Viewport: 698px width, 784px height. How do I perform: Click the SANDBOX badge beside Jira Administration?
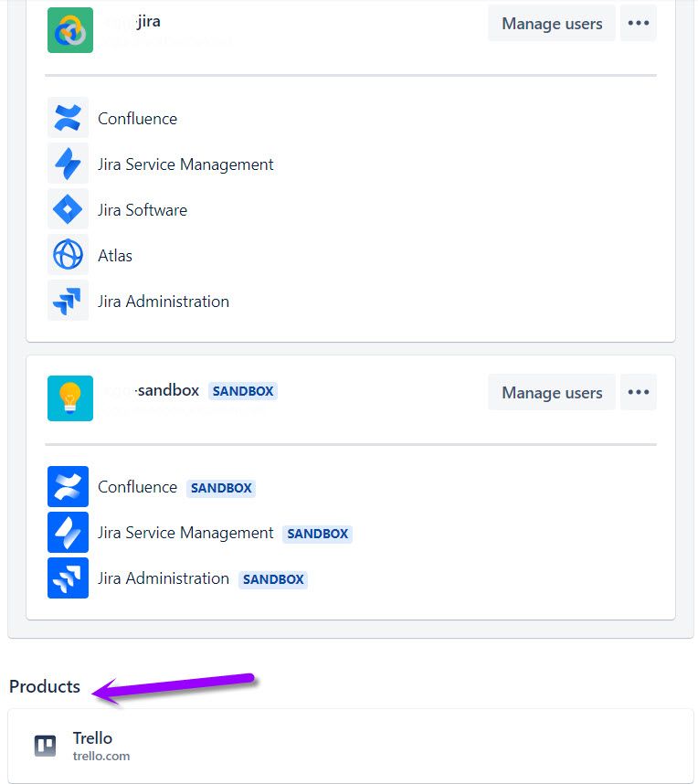[273, 579]
